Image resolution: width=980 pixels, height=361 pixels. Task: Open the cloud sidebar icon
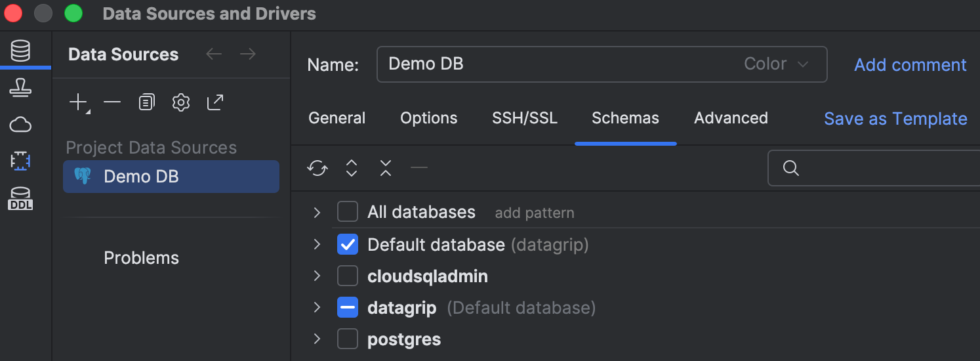21,124
